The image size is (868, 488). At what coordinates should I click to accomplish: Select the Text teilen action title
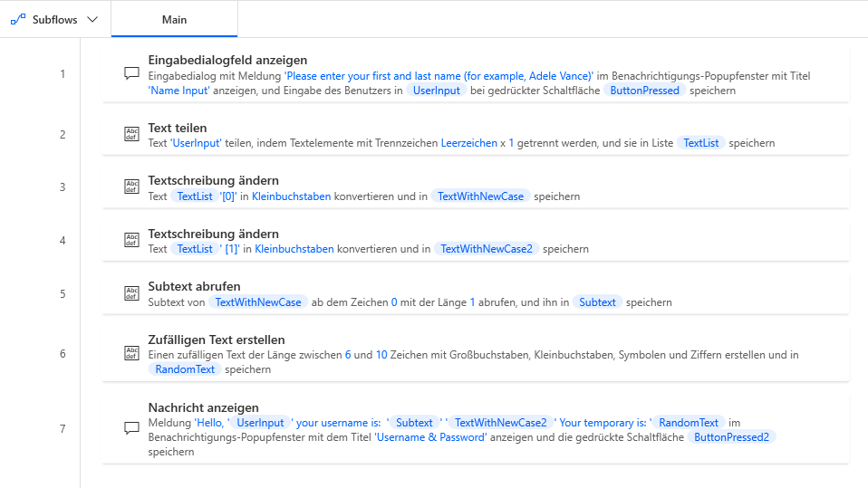(x=178, y=128)
